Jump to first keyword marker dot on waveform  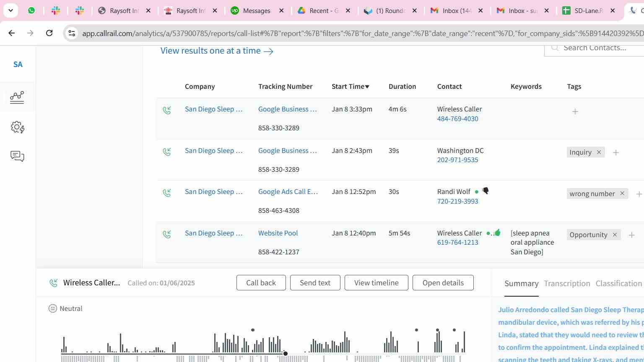click(x=252, y=330)
